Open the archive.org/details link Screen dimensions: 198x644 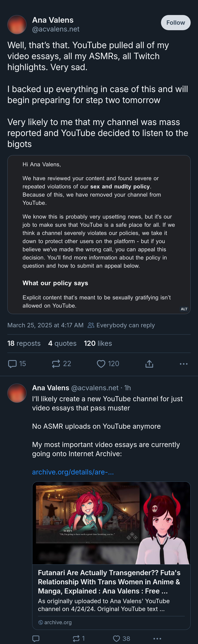[73, 472]
